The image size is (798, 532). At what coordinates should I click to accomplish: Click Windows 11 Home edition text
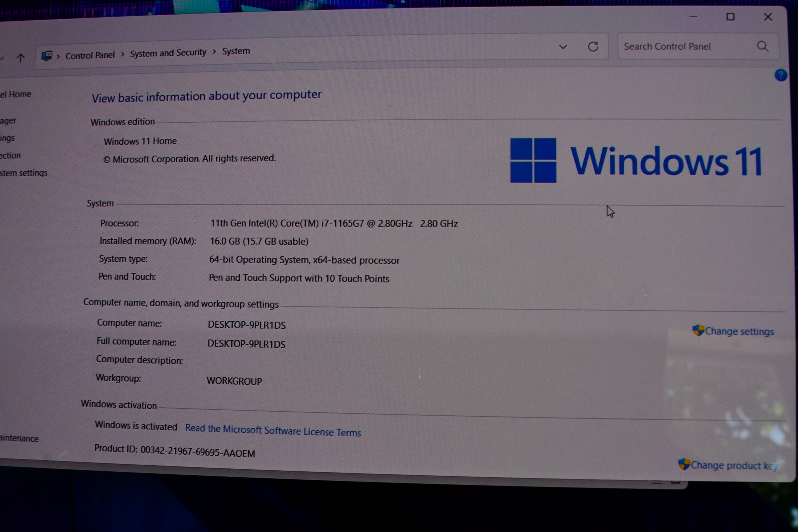pyautogui.click(x=140, y=141)
